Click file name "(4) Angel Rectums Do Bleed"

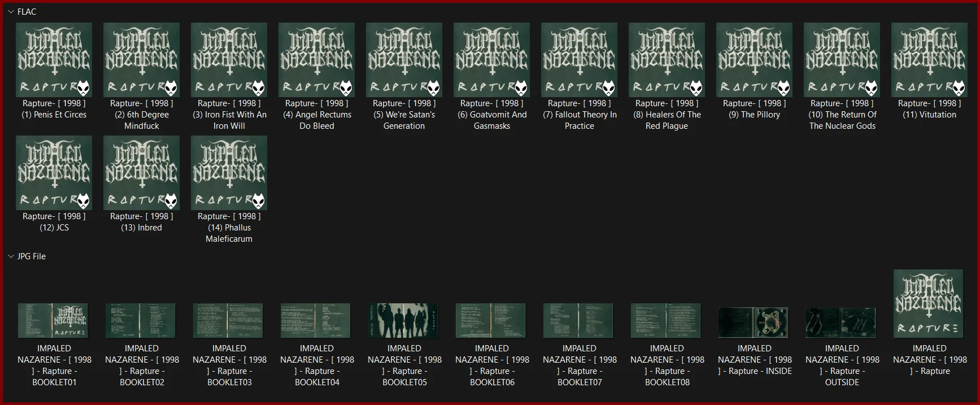(x=317, y=115)
